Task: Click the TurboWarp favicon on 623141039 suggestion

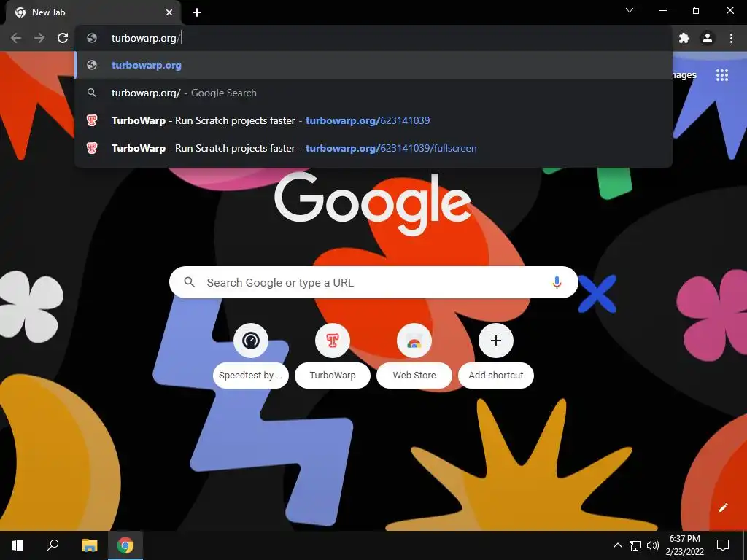Action: (x=92, y=120)
